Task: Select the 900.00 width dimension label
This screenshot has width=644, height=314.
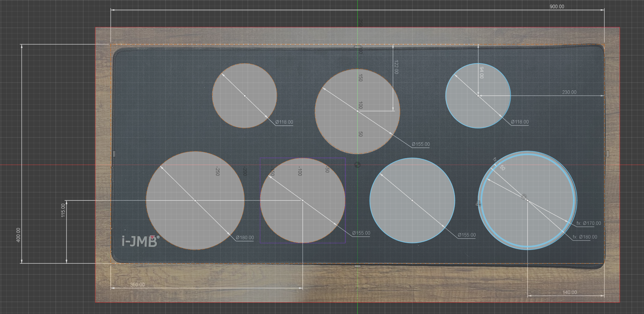Action: tap(557, 7)
